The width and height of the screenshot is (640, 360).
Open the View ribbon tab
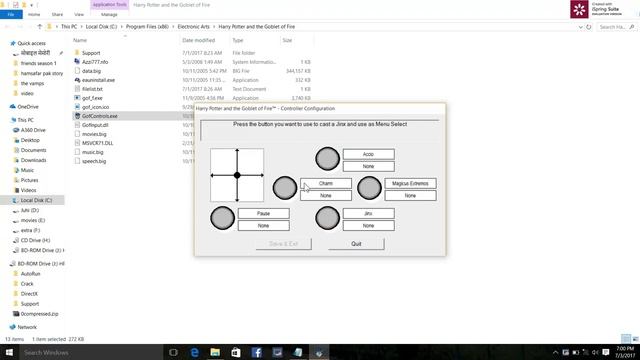point(79,14)
